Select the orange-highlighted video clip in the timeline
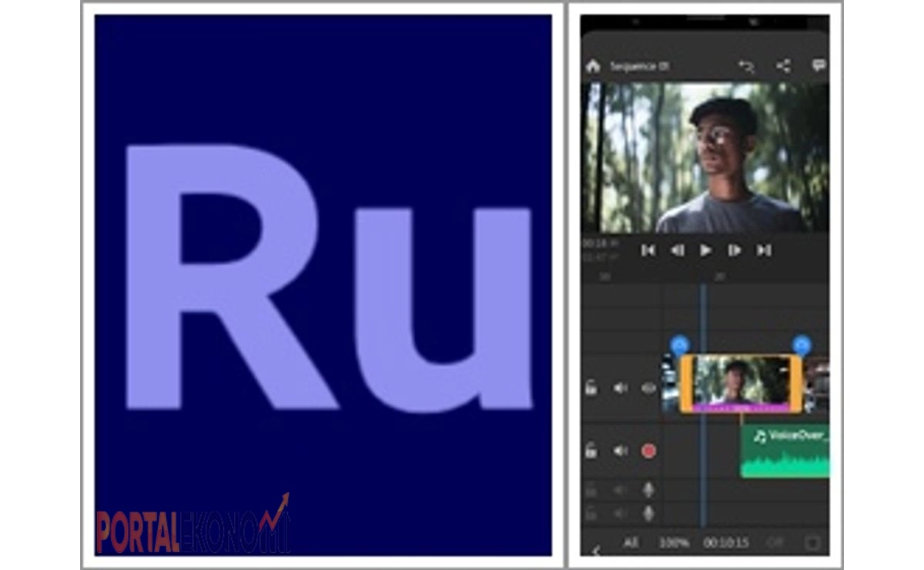924x570 pixels. (741, 384)
